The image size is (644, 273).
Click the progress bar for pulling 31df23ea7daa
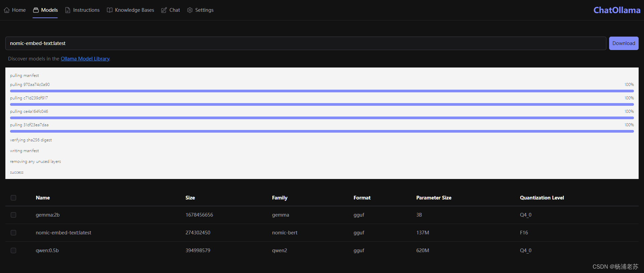tap(322, 131)
